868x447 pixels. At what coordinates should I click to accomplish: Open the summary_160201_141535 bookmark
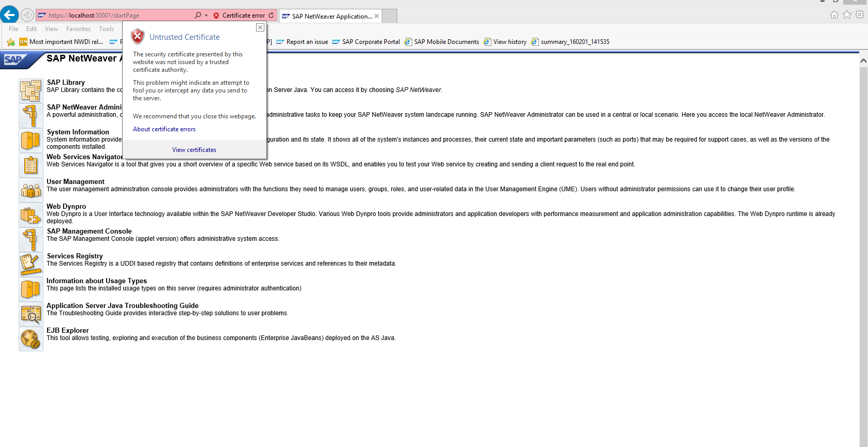(570, 42)
